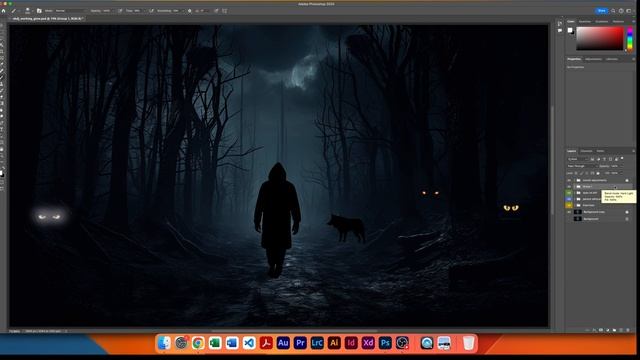Screen dimensions: 640x360
Task: Open the Pass Through blend mode dropdown
Action: [x=581, y=166]
